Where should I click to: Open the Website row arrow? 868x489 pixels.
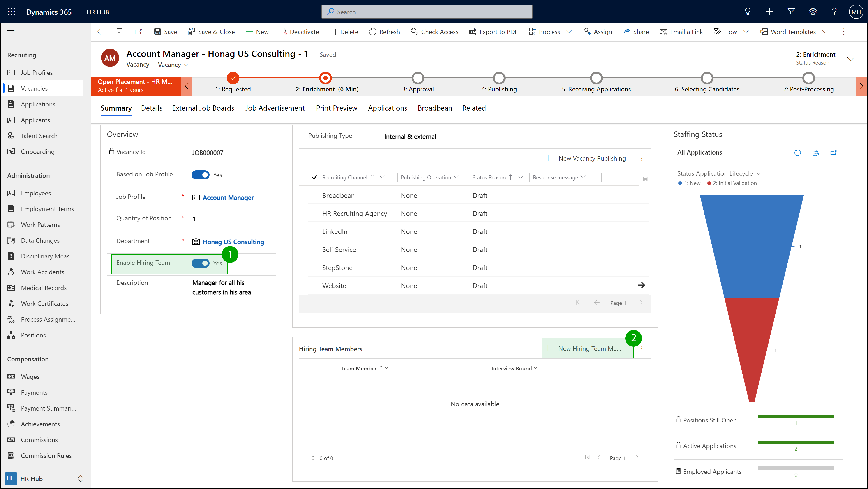click(x=641, y=285)
